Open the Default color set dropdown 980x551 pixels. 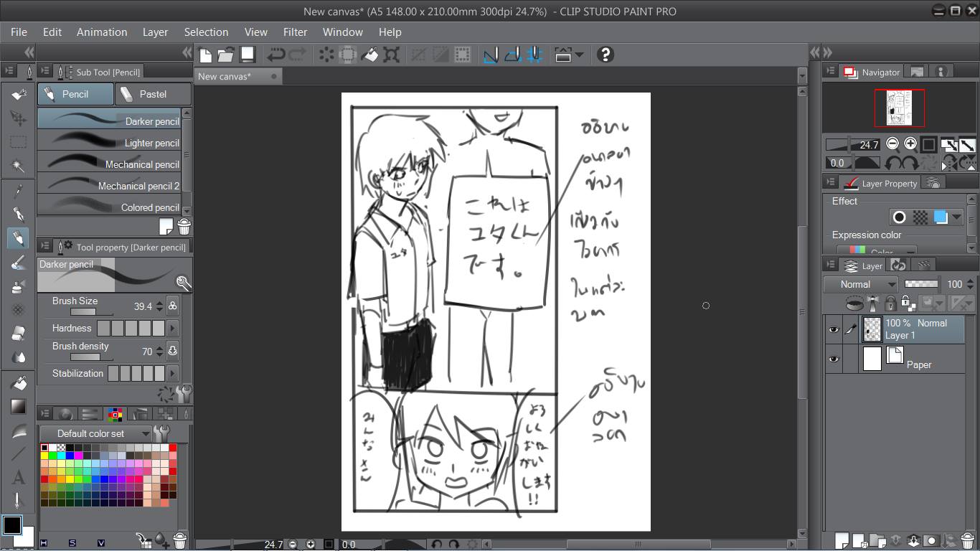[96, 433]
